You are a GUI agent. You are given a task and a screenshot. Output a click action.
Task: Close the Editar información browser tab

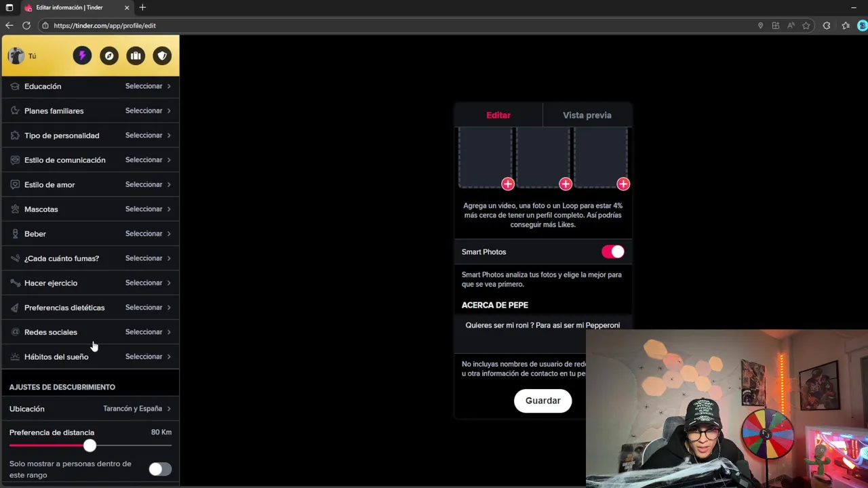pos(127,7)
